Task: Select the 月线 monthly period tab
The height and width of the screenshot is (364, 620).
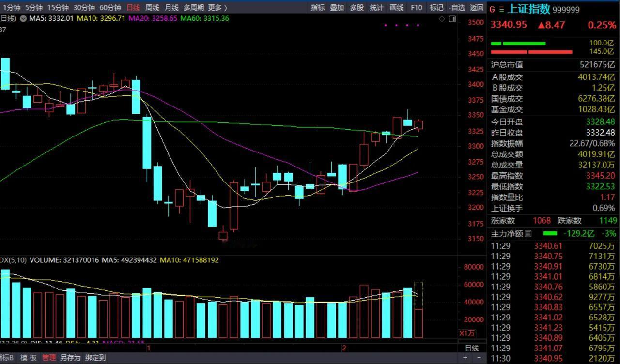Action: (x=171, y=8)
